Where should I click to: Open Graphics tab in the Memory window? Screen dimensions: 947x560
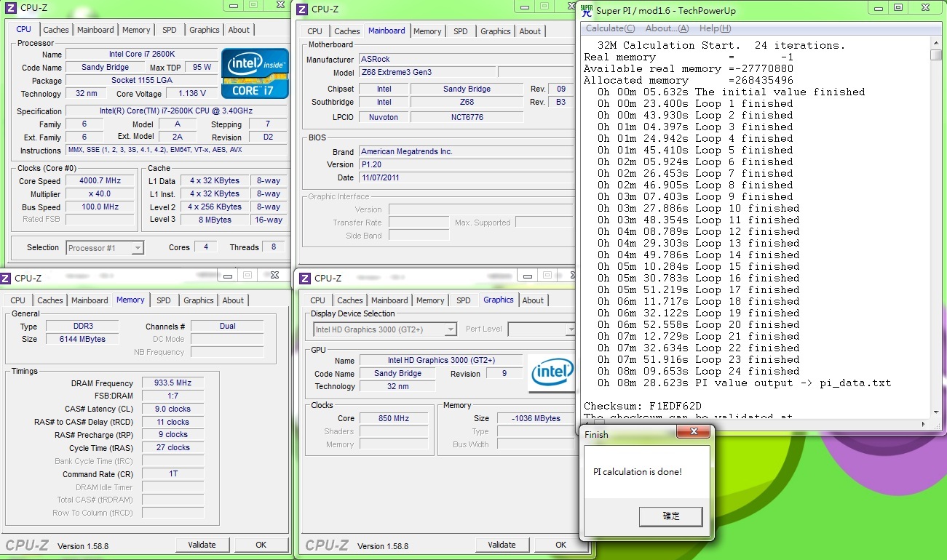[x=199, y=300]
